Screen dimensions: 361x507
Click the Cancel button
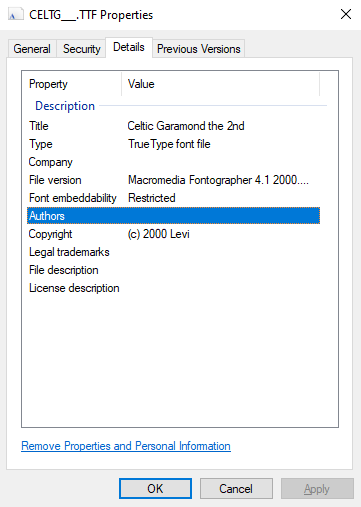coord(236,489)
